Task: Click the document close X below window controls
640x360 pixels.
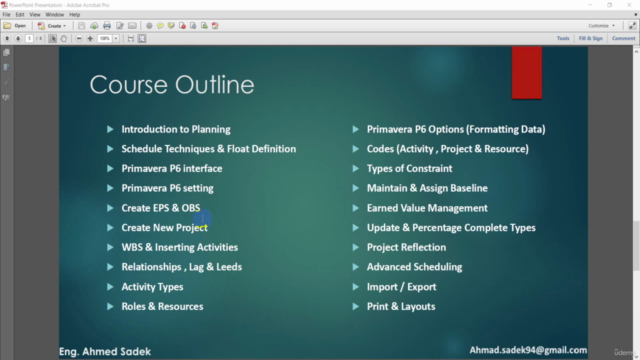Action: (636, 14)
